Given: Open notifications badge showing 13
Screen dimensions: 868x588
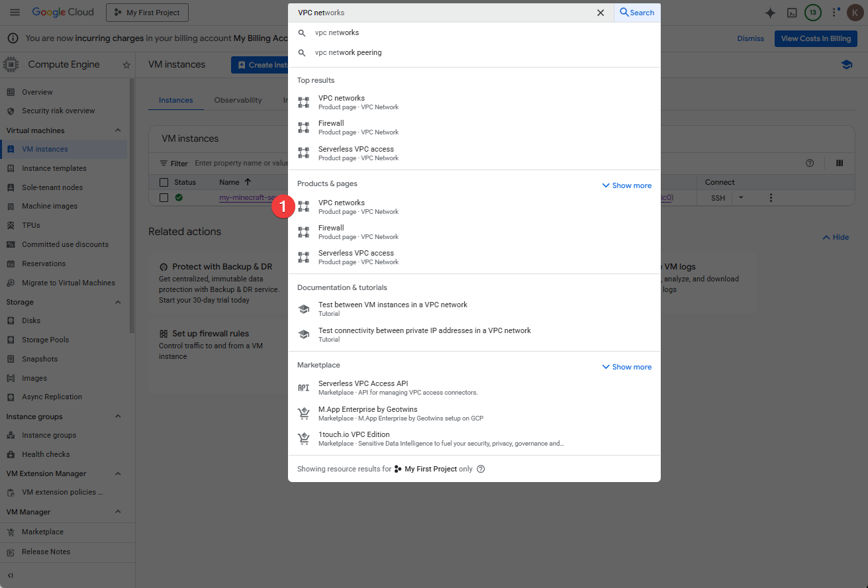Looking at the screenshot, I should [813, 13].
